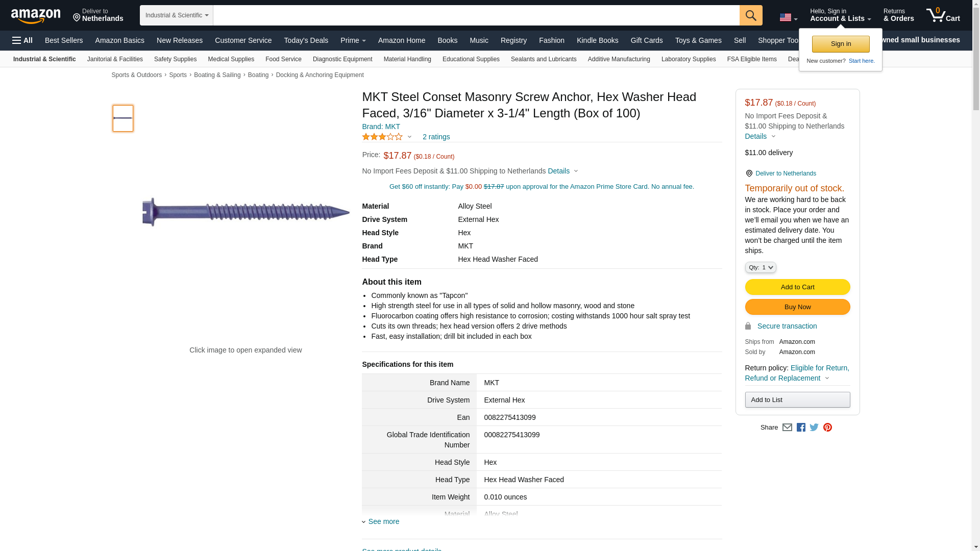The image size is (980, 551).
Task: Click into the search input field
Action: [x=476, y=15]
